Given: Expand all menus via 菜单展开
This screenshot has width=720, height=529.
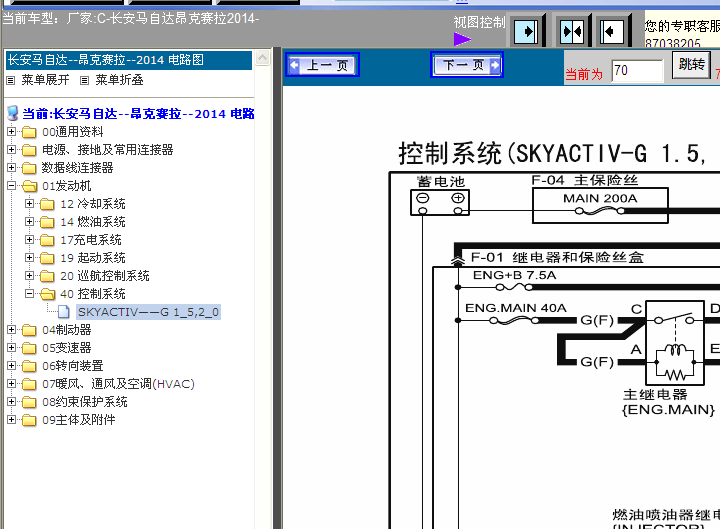Looking at the screenshot, I should click(45, 80).
